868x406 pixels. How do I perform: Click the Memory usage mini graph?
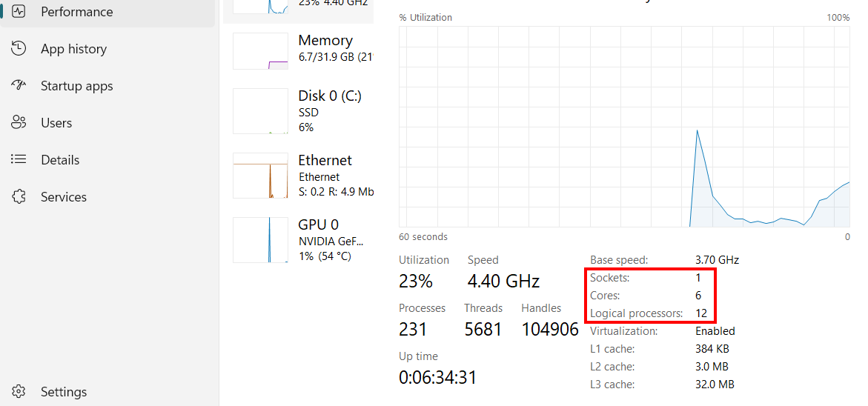click(260, 51)
